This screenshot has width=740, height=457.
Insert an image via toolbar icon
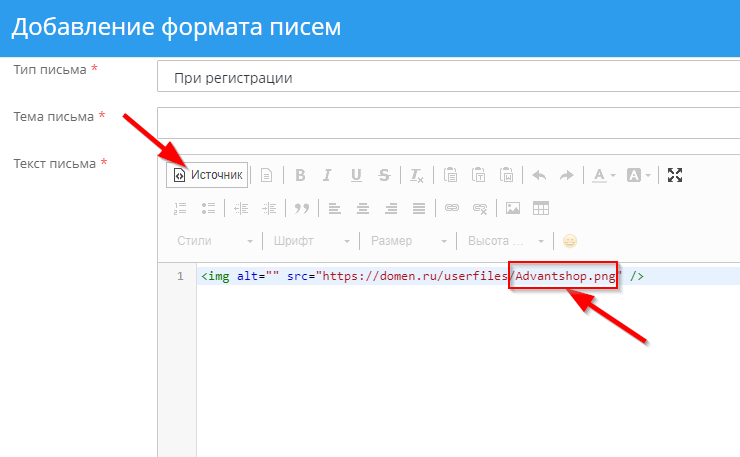pos(513,208)
